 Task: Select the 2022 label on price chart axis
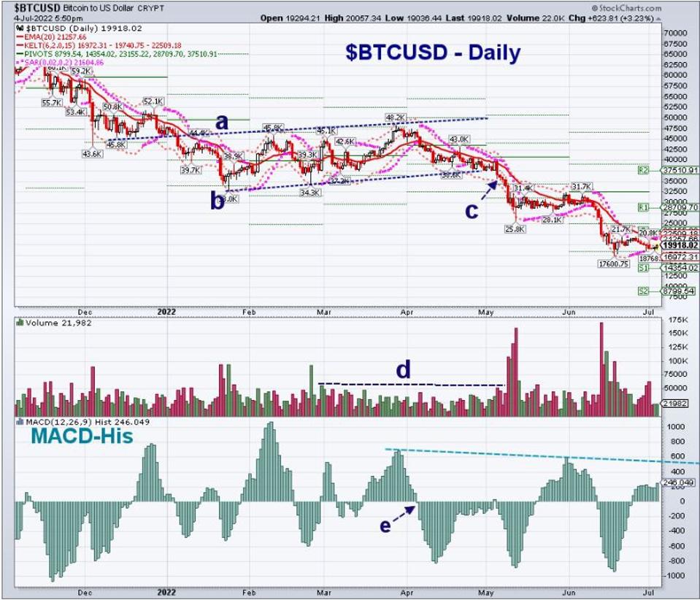tap(168, 310)
